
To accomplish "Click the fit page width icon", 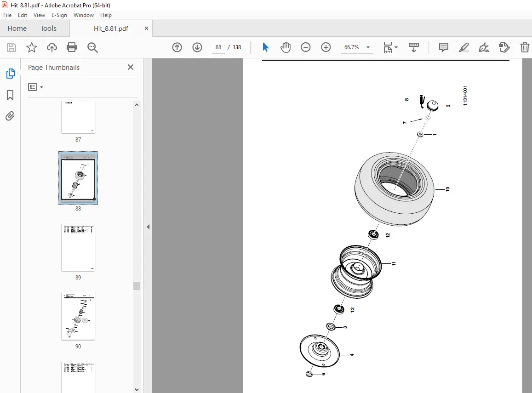I will (x=388, y=47).
